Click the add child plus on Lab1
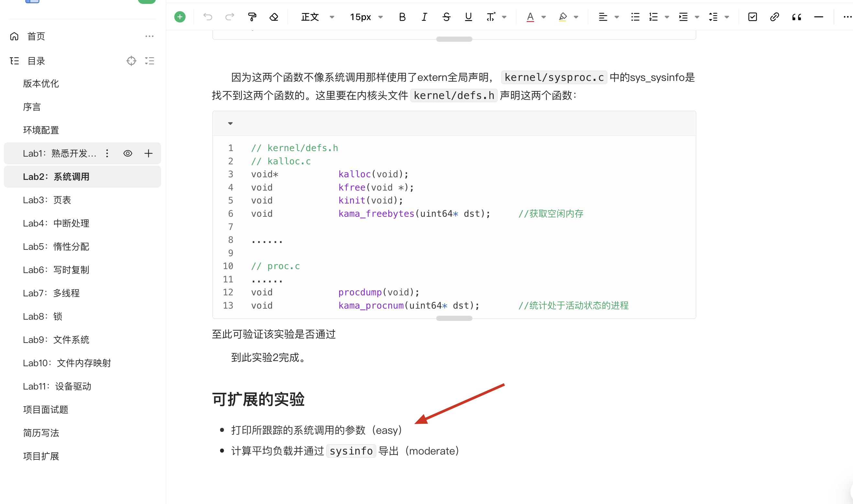The height and width of the screenshot is (504, 853). click(x=149, y=154)
